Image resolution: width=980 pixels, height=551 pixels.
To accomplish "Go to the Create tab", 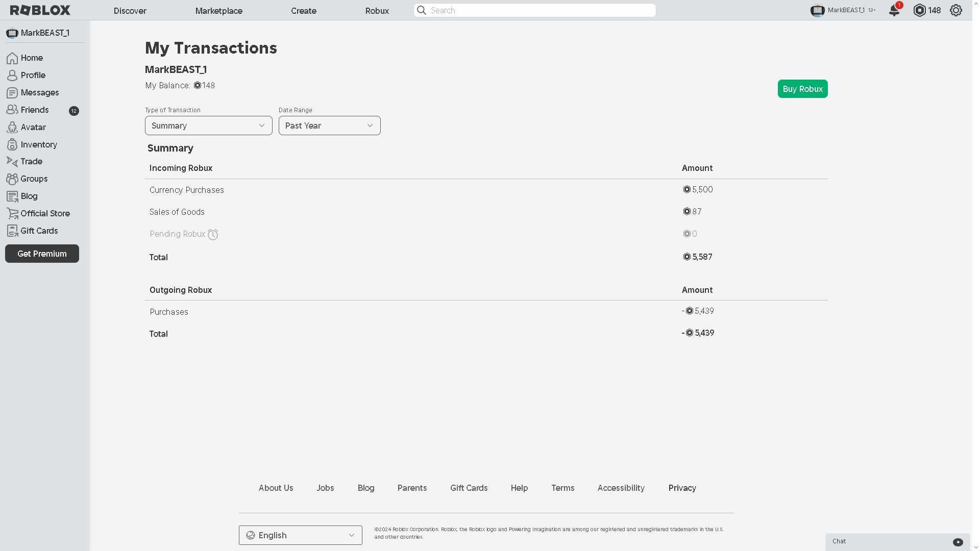I will click(304, 11).
